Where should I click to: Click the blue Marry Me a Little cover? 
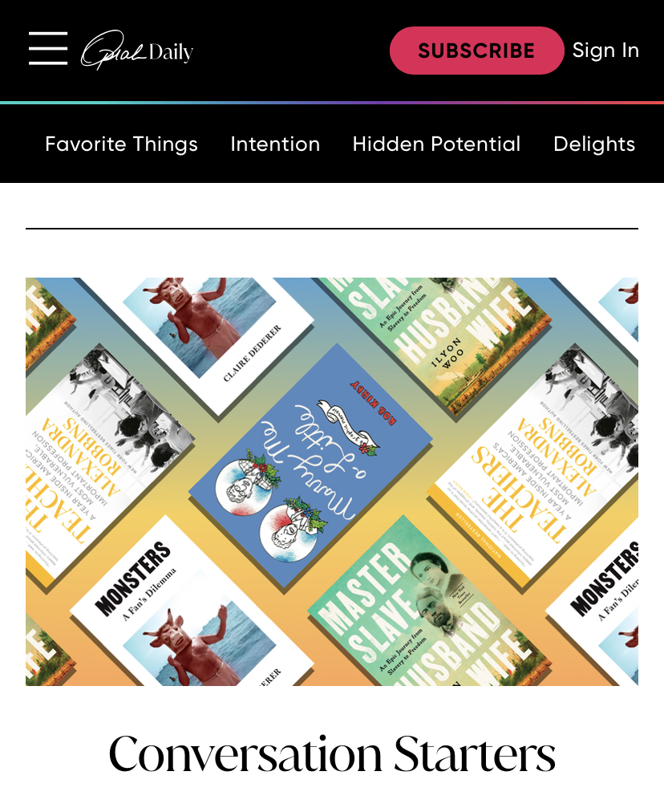point(310,465)
